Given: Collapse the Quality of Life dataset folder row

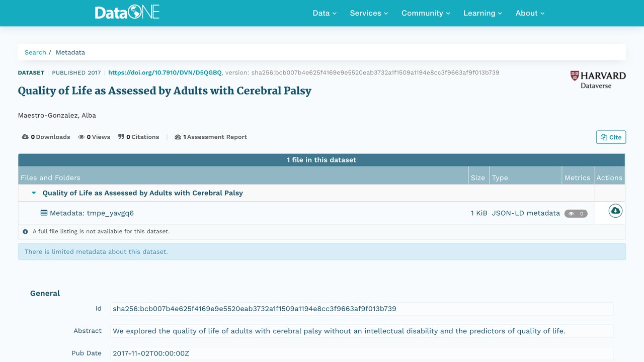Looking at the screenshot, I should [34, 193].
